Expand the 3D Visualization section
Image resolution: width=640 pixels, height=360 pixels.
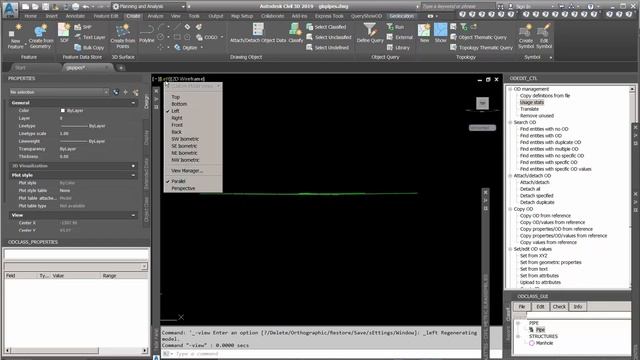point(133,166)
